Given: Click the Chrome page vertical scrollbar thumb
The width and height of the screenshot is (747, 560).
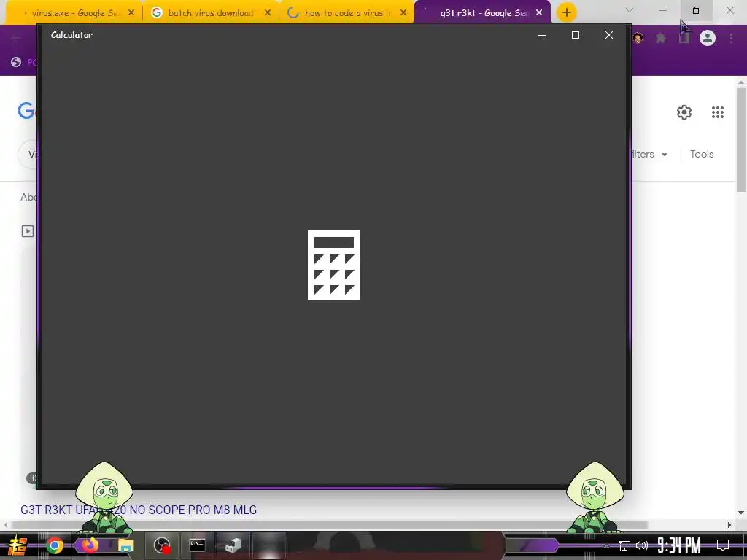Looking at the screenshot, I should pyautogui.click(x=741, y=139).
